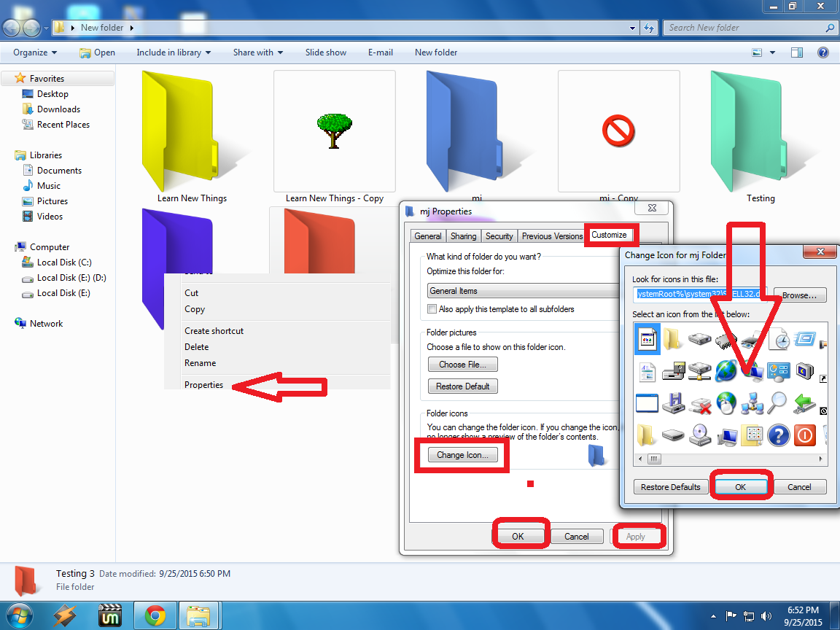Pick the yellow folder icon in the list
This screenshot has height=630, width=840.
point(672,338)
